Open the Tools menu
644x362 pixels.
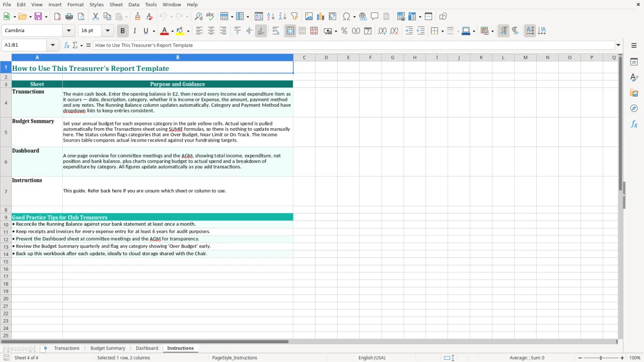tap(151, 4)
